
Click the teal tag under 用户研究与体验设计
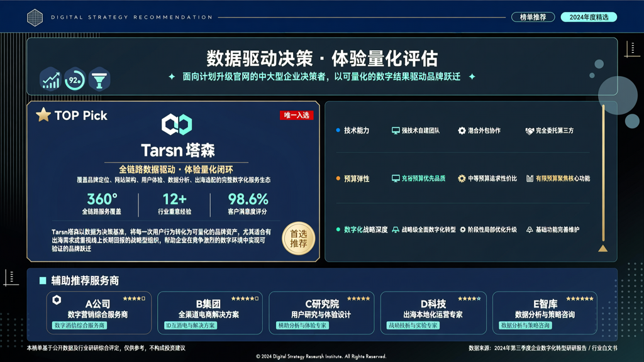303,325
